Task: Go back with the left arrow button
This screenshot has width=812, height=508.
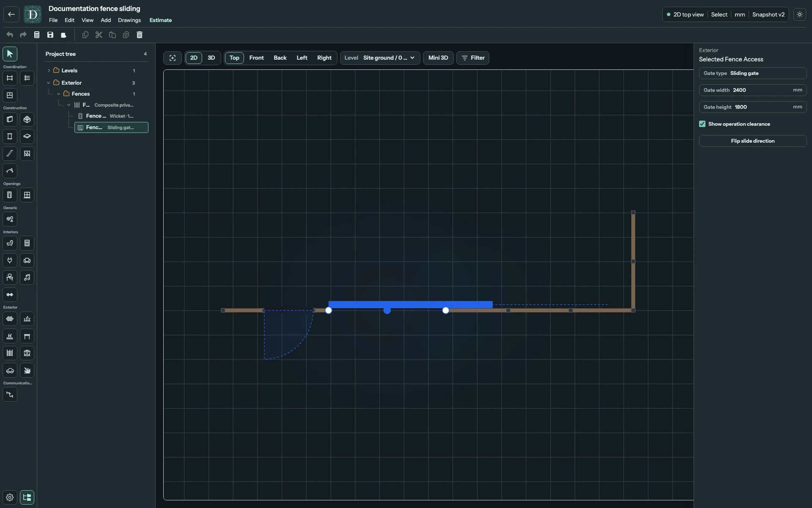Action: click(x=11, y=14)
